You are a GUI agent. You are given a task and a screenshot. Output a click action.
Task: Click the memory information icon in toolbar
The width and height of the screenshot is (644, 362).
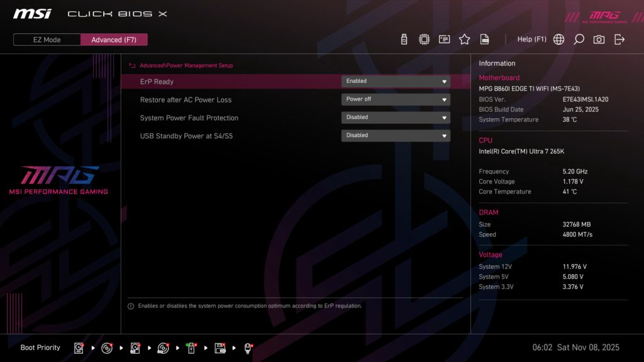pos(444,39)
